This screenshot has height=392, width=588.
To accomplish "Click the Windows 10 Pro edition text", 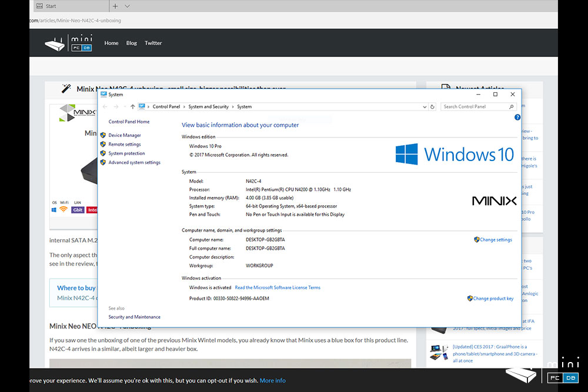I will 205,146.
